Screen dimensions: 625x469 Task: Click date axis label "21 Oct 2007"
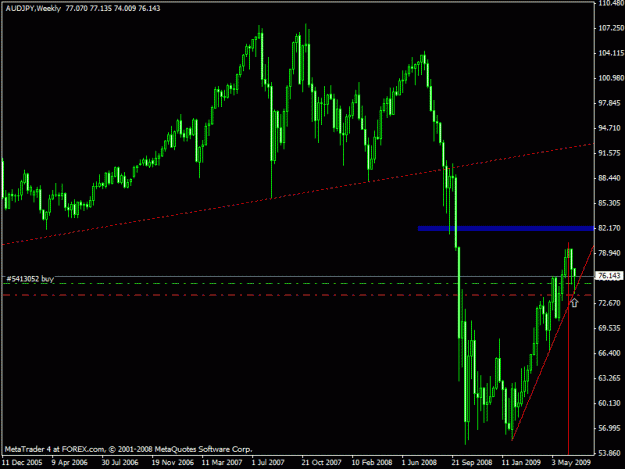click(321, 463)
